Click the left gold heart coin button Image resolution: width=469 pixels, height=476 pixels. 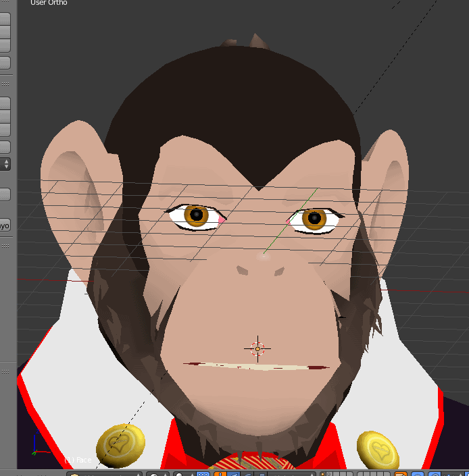tap(120, 444)
